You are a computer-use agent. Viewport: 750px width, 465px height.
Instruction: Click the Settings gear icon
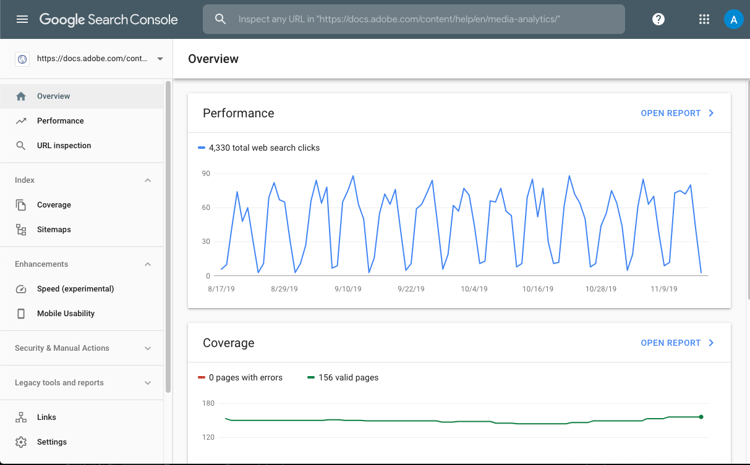tap(21, 442)
